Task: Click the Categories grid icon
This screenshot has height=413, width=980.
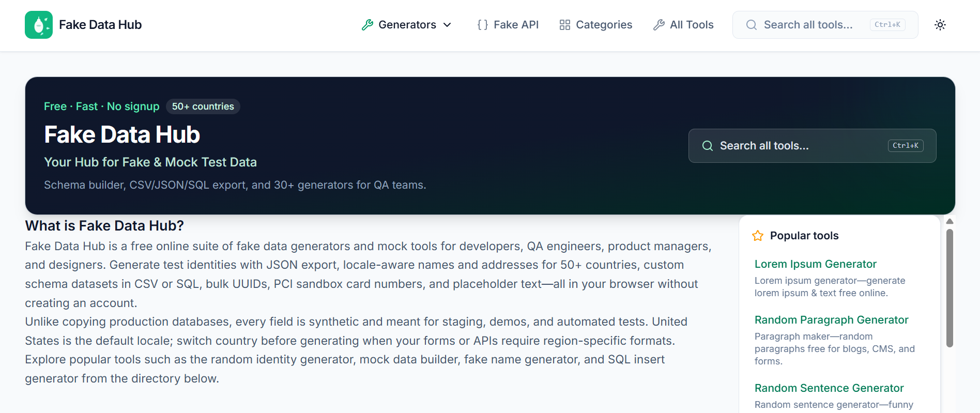Action: 565,25
